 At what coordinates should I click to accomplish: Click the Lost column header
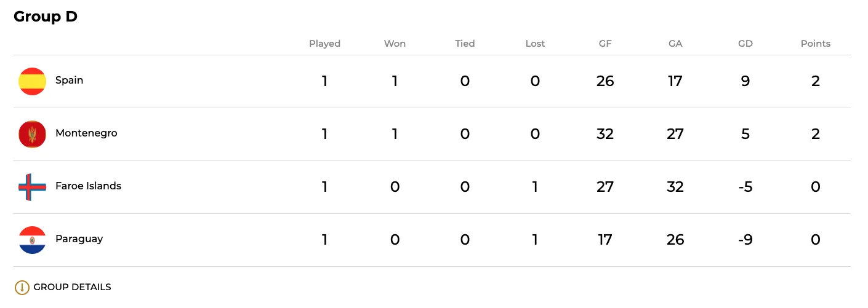click(x=535, y=44)
